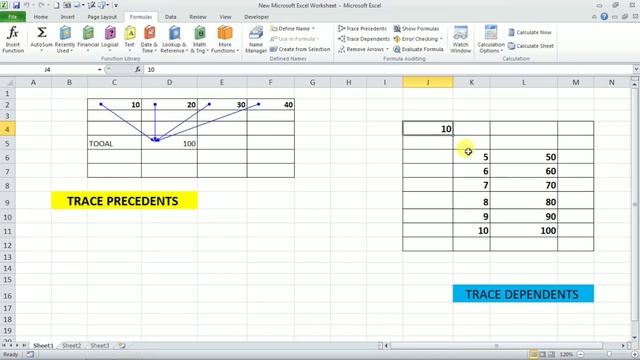The width and height of the screenshot is (640, 360).
Task: Save workbook from Quick Access Toolbar
Action: coord(16,5)
